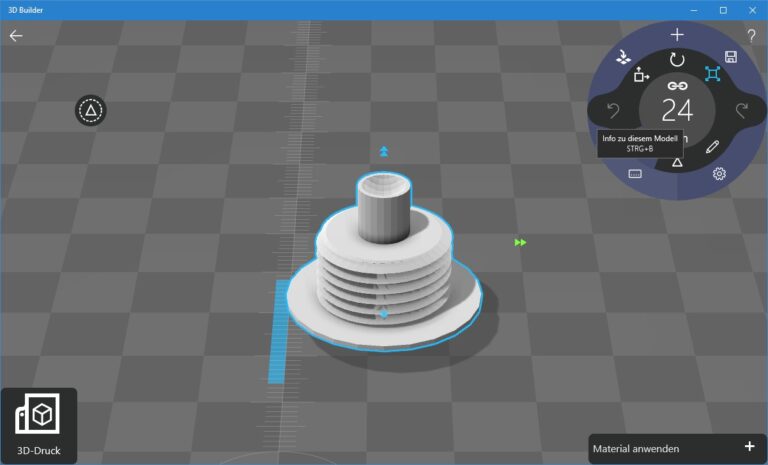The width and height of the screenshot is (768, 465).
Task: Open edit with the pencil icon
Action: [x=712, y=147]
